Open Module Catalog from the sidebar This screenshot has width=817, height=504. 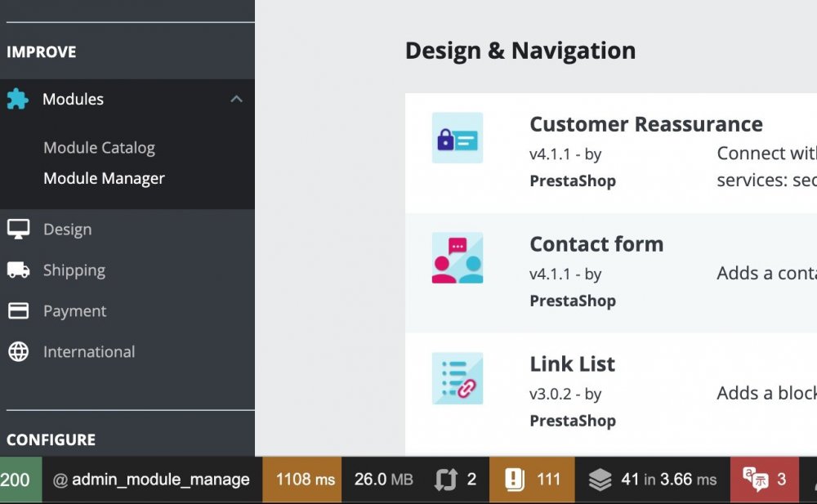coord(99,147)
